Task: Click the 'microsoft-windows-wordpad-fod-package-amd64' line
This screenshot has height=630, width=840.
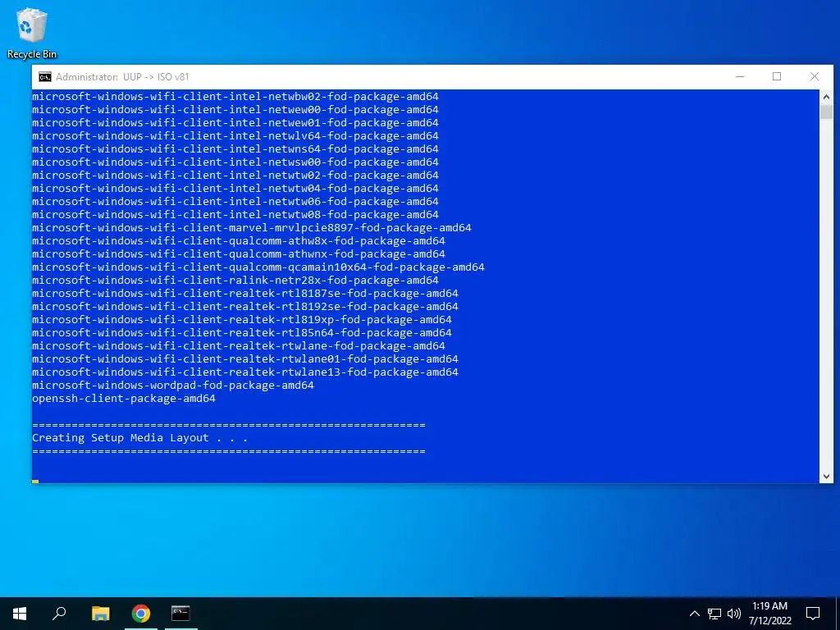Action: click(x=173, y=386)
